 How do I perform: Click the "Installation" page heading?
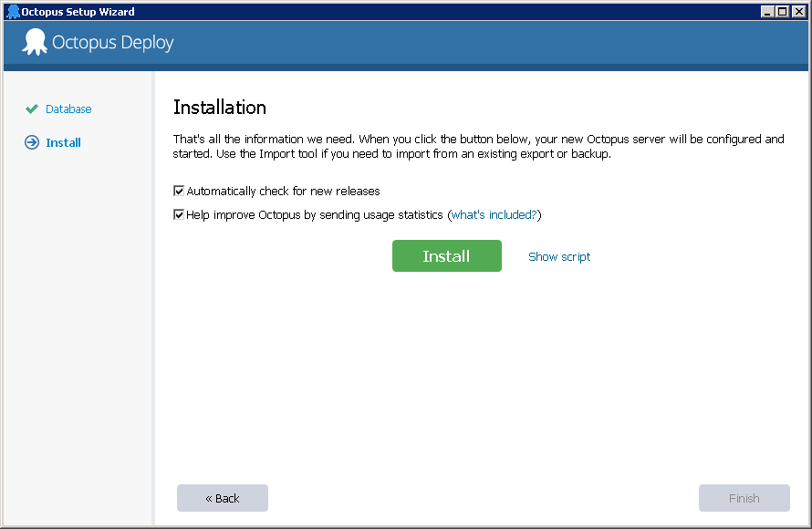tap(220, 108)
